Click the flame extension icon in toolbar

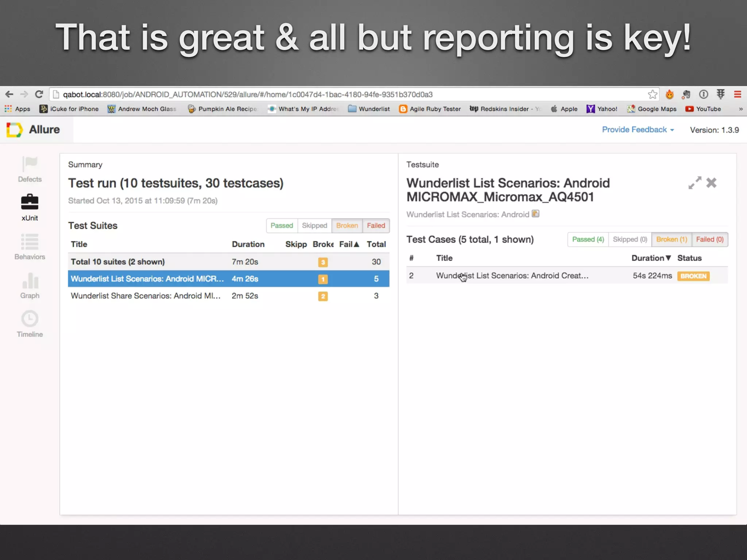[669, 94]
